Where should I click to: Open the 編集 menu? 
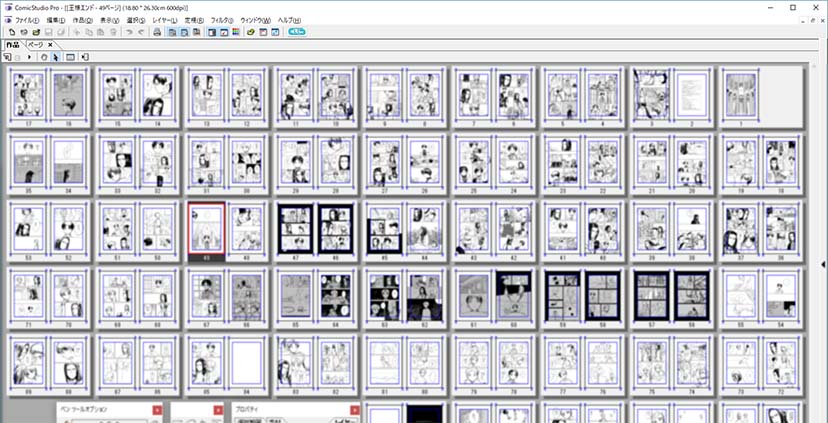[56, 20]
